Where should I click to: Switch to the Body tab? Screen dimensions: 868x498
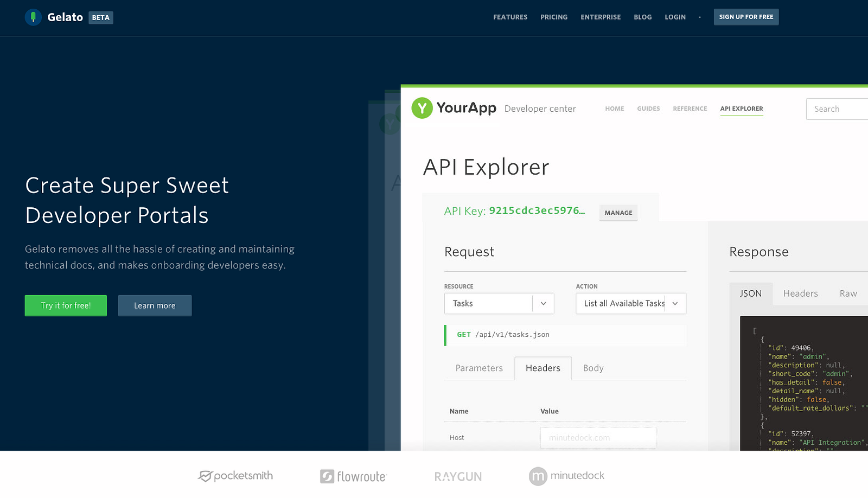593,368
